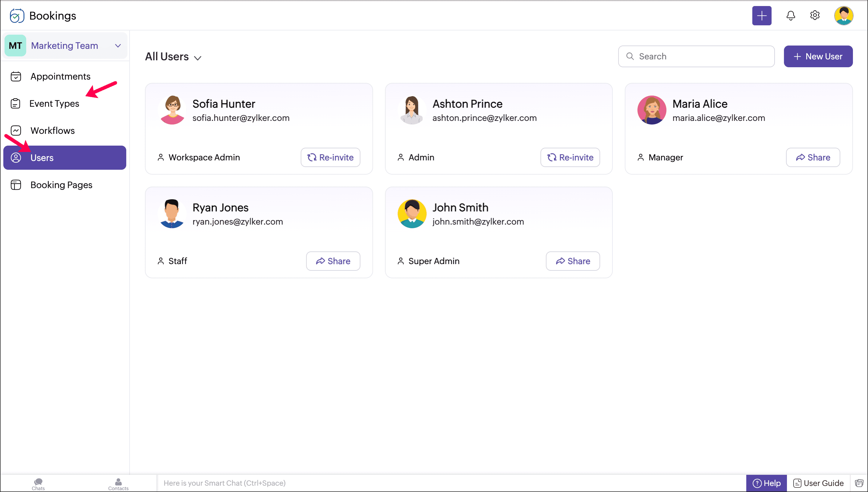Open Booking Pages in the sidebar
This screenshot has width=868, height=492.
point(61,185)
